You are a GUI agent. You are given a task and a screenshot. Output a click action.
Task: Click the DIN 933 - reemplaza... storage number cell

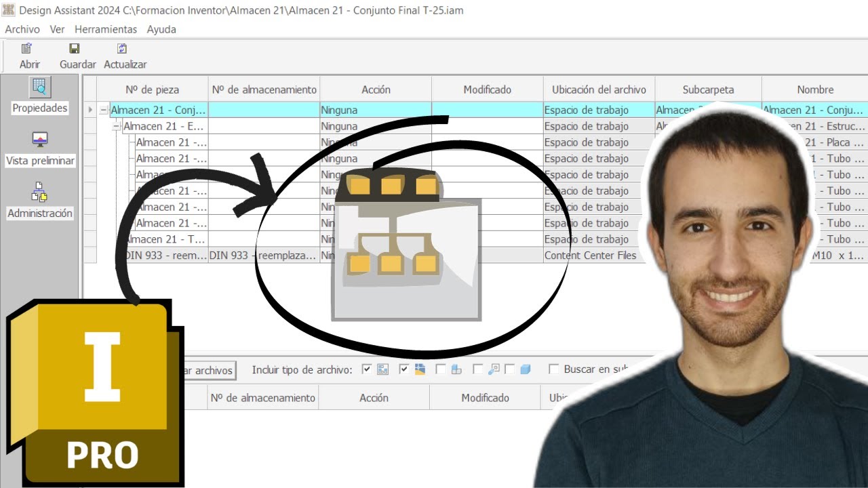pos(263,256)
